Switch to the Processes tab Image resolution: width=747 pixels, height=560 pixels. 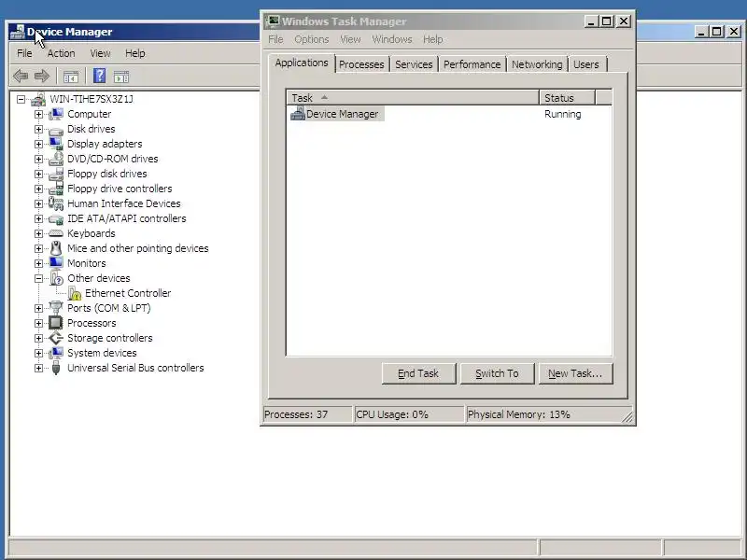point(361,64)
